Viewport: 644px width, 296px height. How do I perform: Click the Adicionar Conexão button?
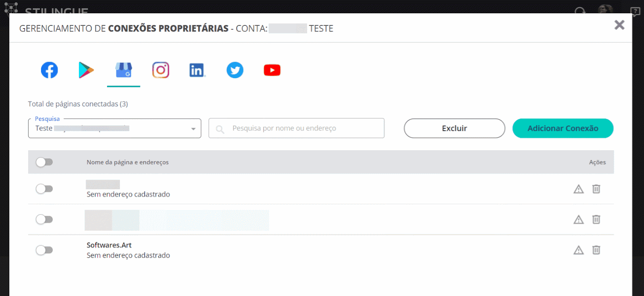click(562, 128)
